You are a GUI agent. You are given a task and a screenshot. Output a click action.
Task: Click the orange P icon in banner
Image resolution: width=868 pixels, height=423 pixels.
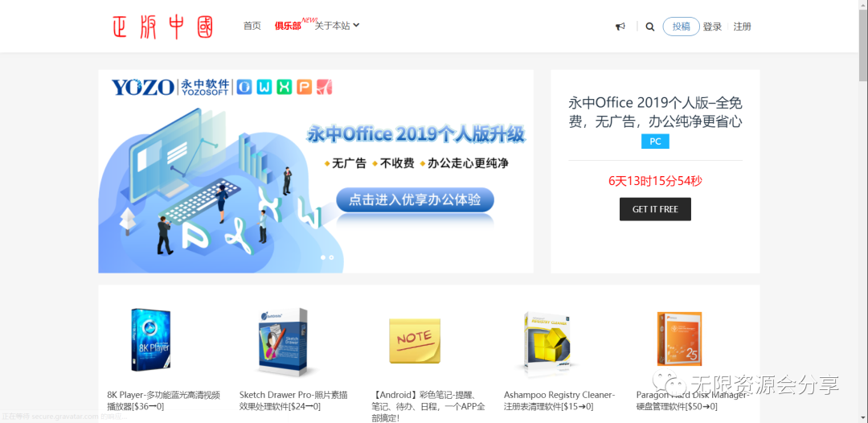305,87
